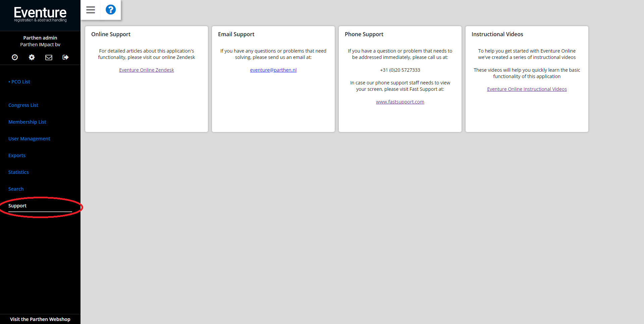Viewport: 644px width, 324px height.
Task: Visit the Parthen Webshop link
Action: [x=40, y=319]
